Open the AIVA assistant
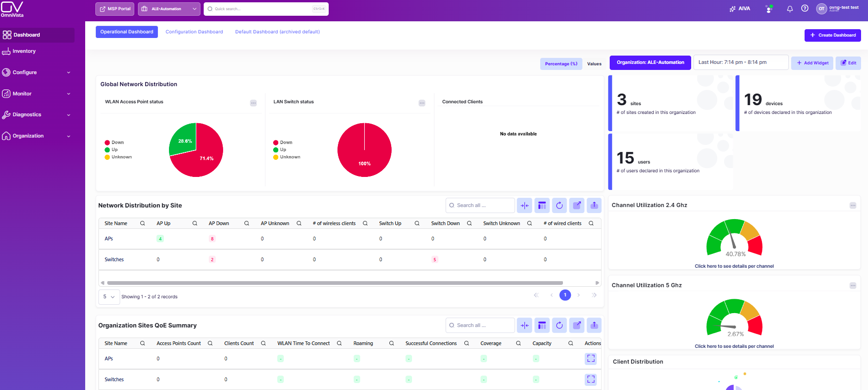The image size is (868, 390). (x=740, y=9)
